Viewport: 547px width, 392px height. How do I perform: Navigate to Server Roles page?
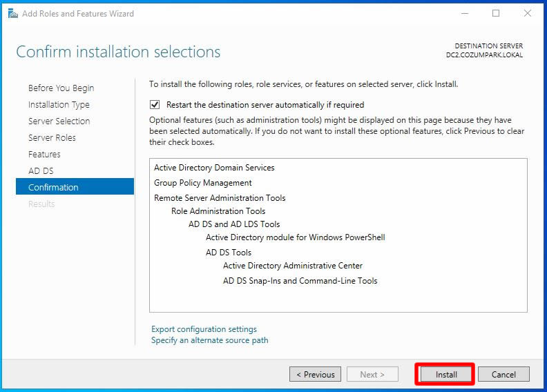pyautogui.click(x=52, y=138)
